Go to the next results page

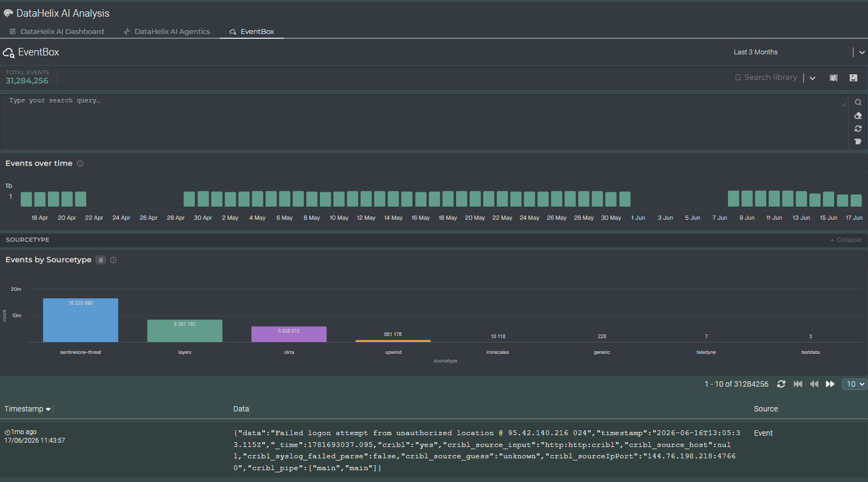tap(830, 384)
